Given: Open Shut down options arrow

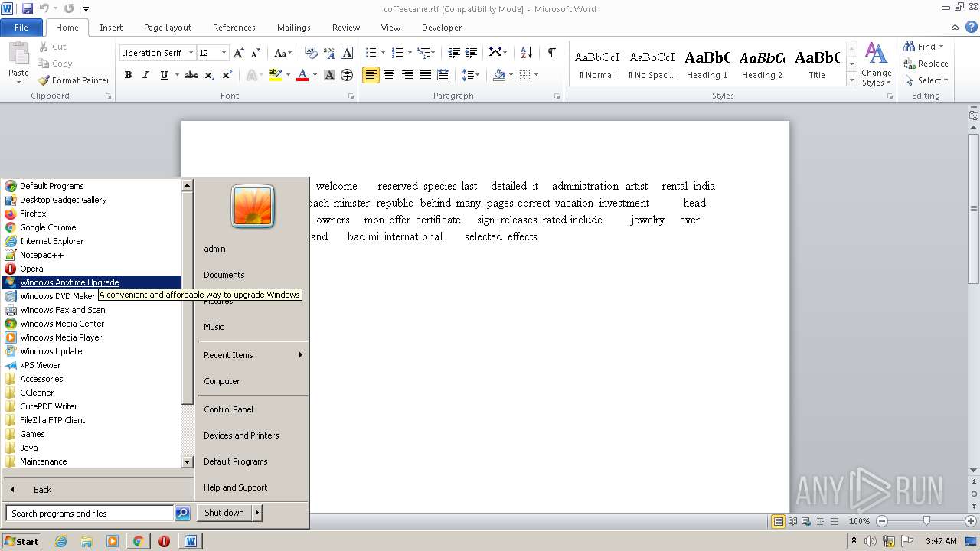Looking at the screenshot, I should pyautogui.click(x=257, y=513).
